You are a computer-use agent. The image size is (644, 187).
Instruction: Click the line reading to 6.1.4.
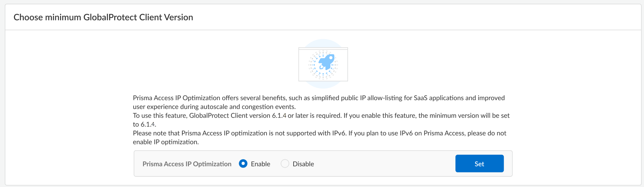pos(144,124)
